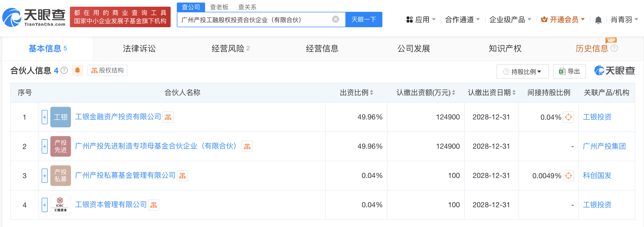Open equity structure icon for 工银金融资产投资有限公司
Image resolution: width=644 pixels, height=227 pixels.
coord(168,117)
